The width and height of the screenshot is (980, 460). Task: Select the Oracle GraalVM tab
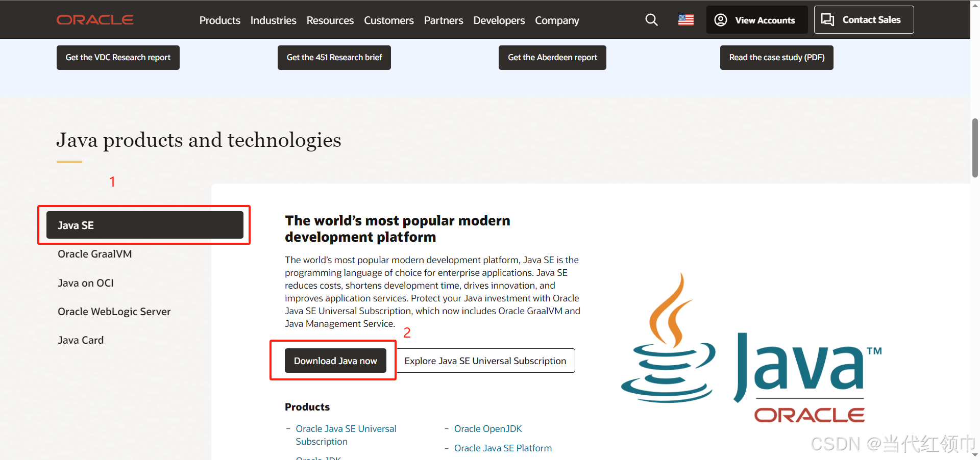click(95, 254)
